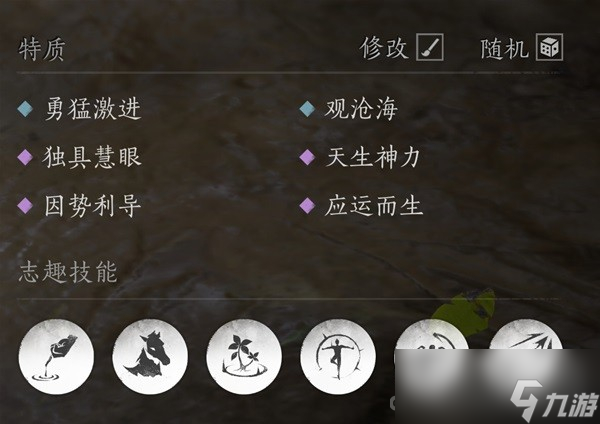Select the 观沧海 trait
Viewport: 600px width, 424px height.
pos(361,109)
